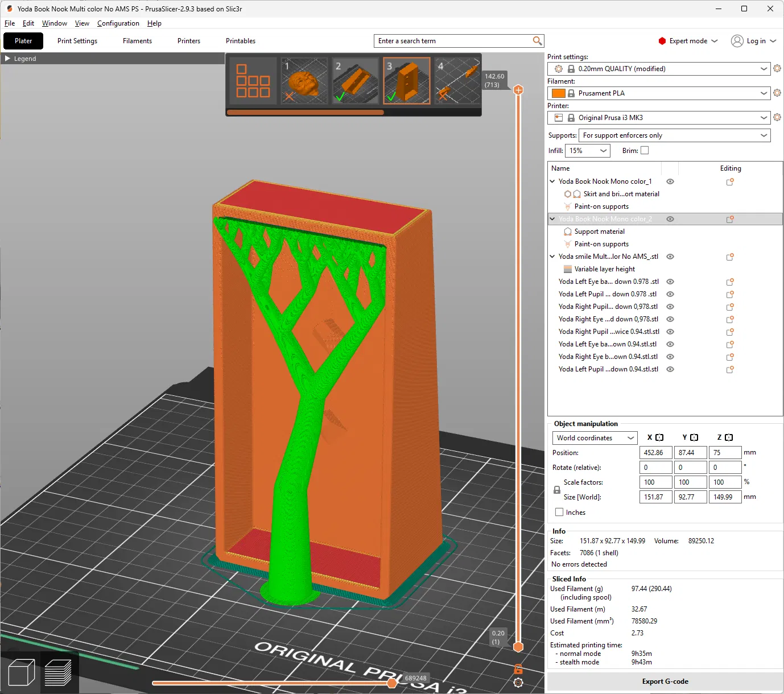The width and height of the screenshot is (784, 694).
Task: Open the Original Prusa i3 MK3 printer dropdown
Action: click(659, 118)
